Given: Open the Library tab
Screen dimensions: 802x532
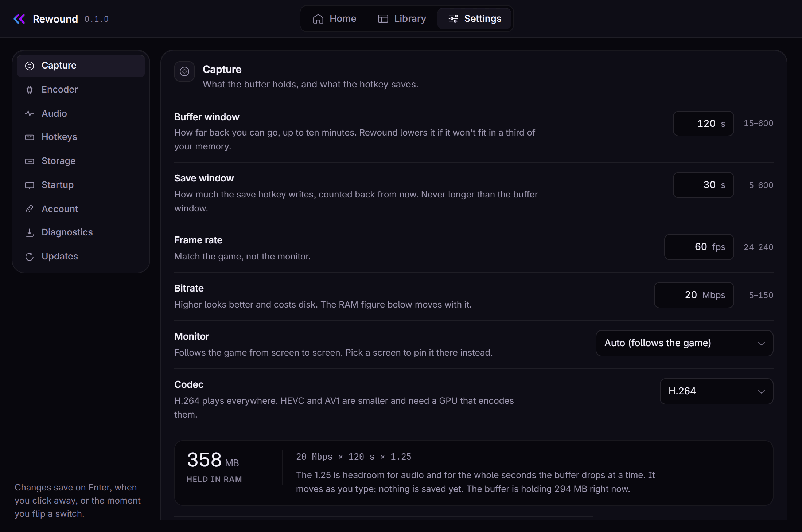Looking at the screenshot, I should [402, 19].
